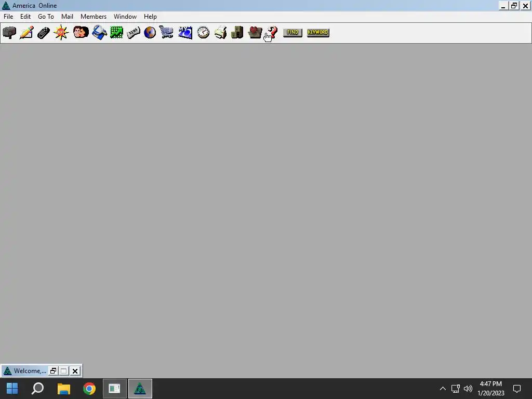Viewport: 532px width, 399px height.
Task: Open the network status tray icon
Action: click(x=455, y=389)
